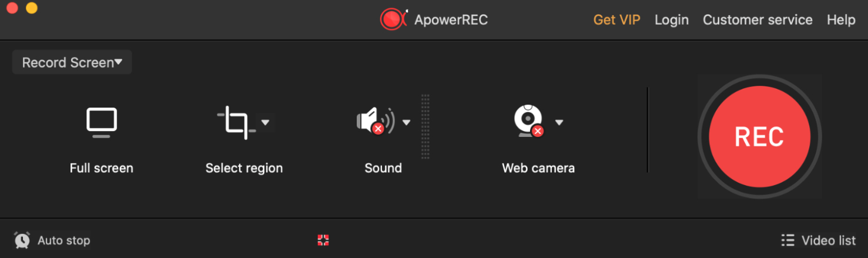The height and width of the screenshot is (258, 868).
Task: Open the Video list icon
Action: coord(787,240)
